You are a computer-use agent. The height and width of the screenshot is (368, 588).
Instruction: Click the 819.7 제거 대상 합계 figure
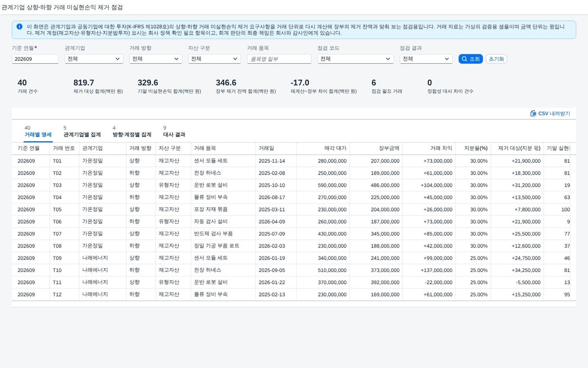[x=84, y=83]
